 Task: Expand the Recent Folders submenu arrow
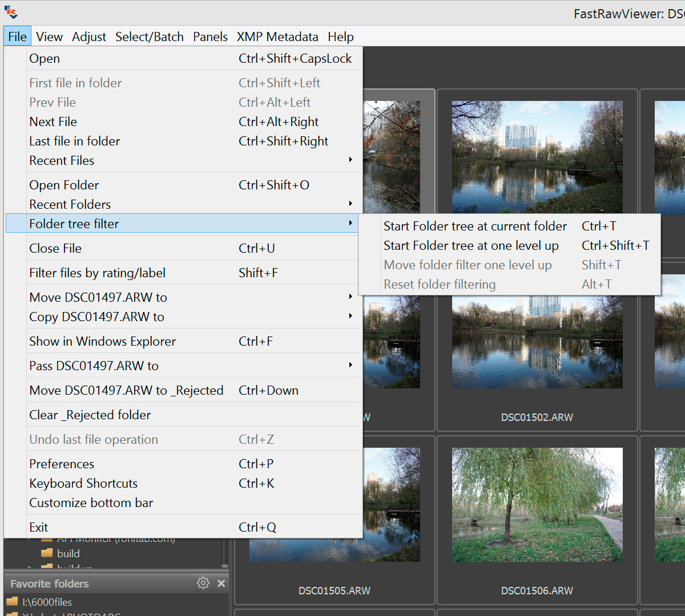(x=350, y=204)
